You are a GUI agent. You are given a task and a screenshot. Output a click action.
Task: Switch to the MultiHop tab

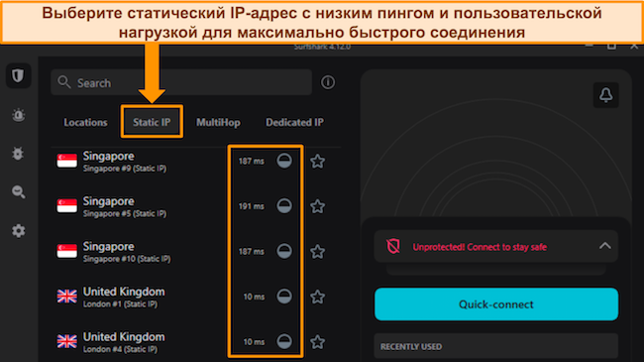pyautogui.click(x=218, y=122)
